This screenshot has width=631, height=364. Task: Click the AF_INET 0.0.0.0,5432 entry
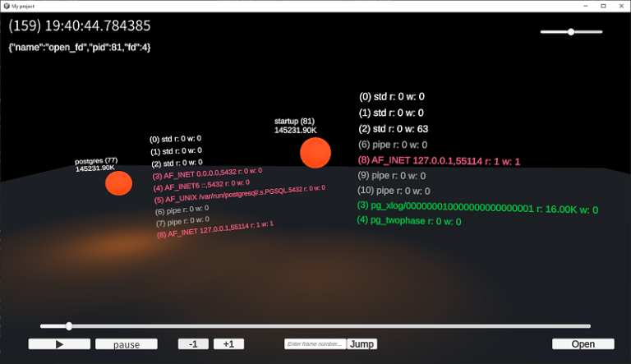click(207, 173)
